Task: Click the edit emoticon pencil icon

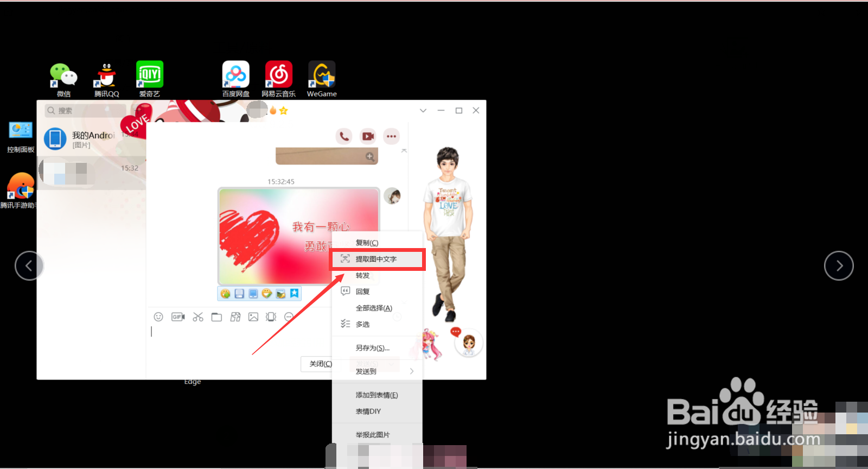Action: point(266,294)
